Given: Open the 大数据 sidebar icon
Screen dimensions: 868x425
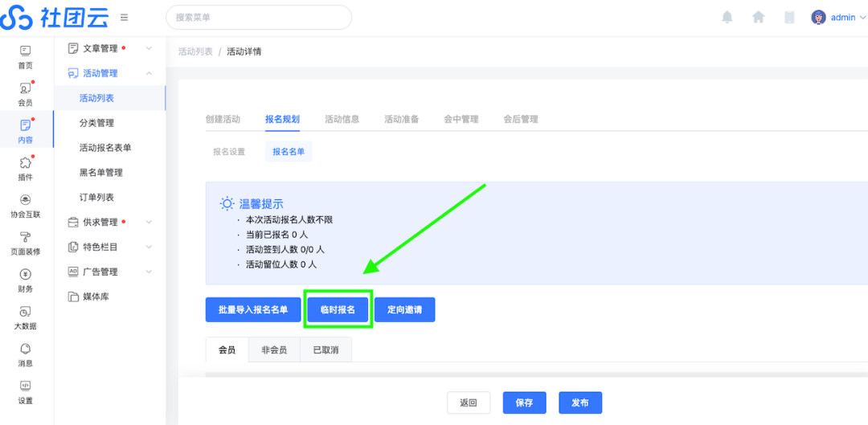Looking at the screenshot, I should coord(26,311).
